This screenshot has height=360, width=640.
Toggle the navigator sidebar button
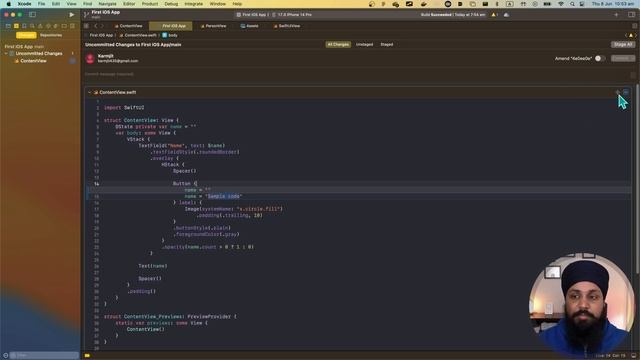[x=32, y=15]
